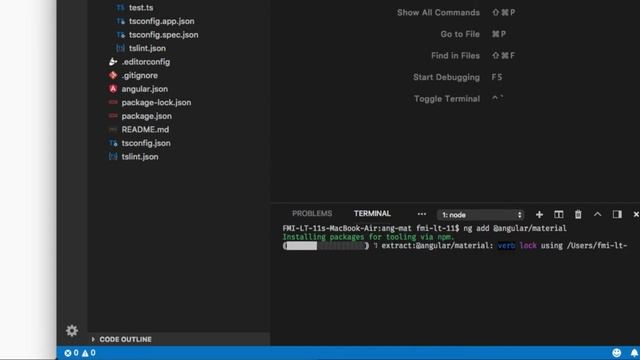The width and height of the screenshot is (640, 360).
Task: Click Show All Commands hint
Action: point(438,13)
